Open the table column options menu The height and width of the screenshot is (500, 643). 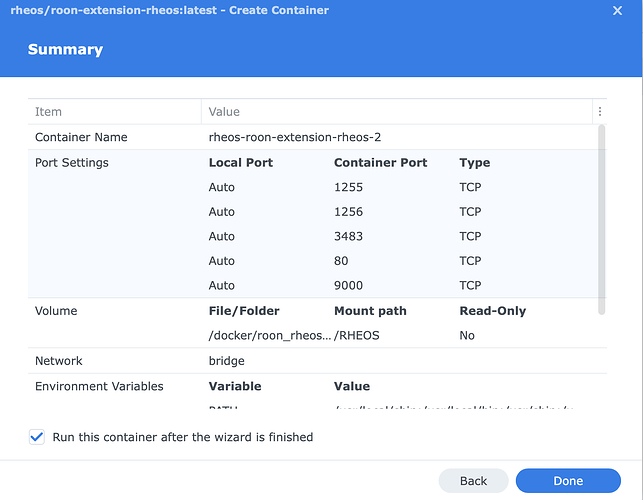(600, 112)
